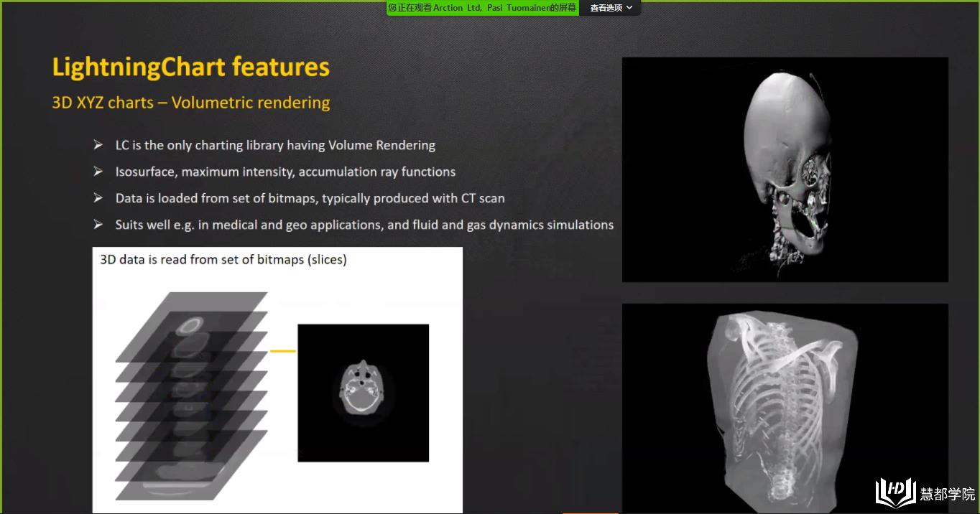980x514 pixels.
Task: Click the arrow bullet before "Suits well"
Action: click(x=98, y=225)
